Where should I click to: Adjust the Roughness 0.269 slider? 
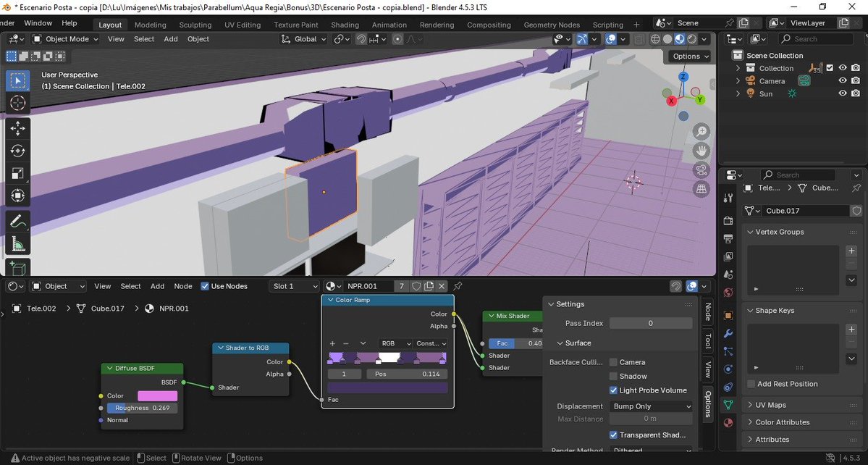tap(142, 408)
